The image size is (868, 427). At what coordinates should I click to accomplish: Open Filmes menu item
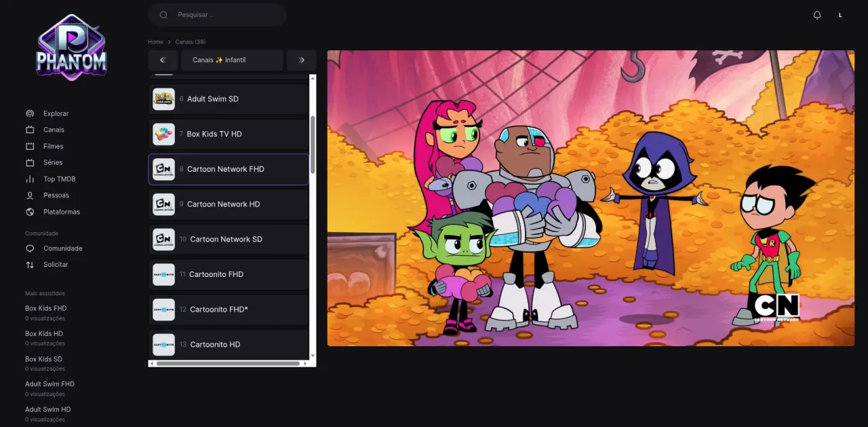pos(53,146)
